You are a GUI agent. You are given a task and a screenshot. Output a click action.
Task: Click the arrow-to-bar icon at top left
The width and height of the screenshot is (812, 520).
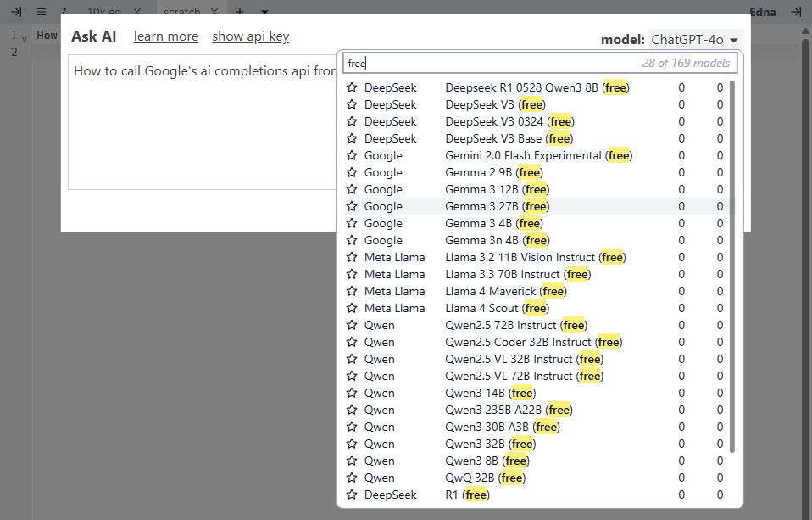[x=16, y=11]
